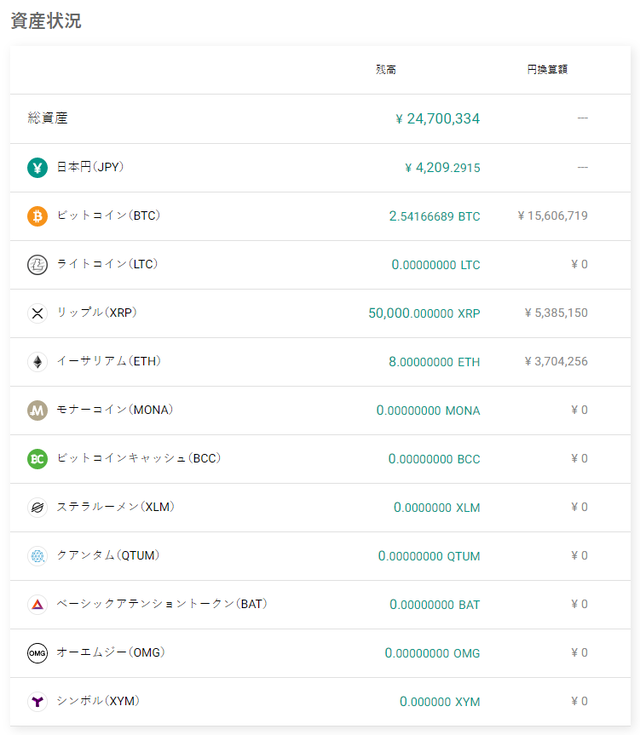Click the Stellar Lumens (XLM) icon
Image resolution: width=640 pixels, height=735 pixels.
click(38, 507)
